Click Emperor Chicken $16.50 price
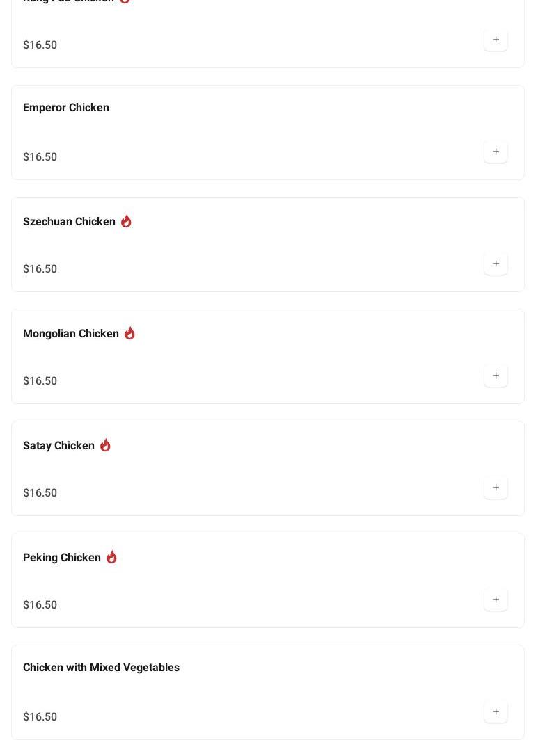 click(40, 157)
